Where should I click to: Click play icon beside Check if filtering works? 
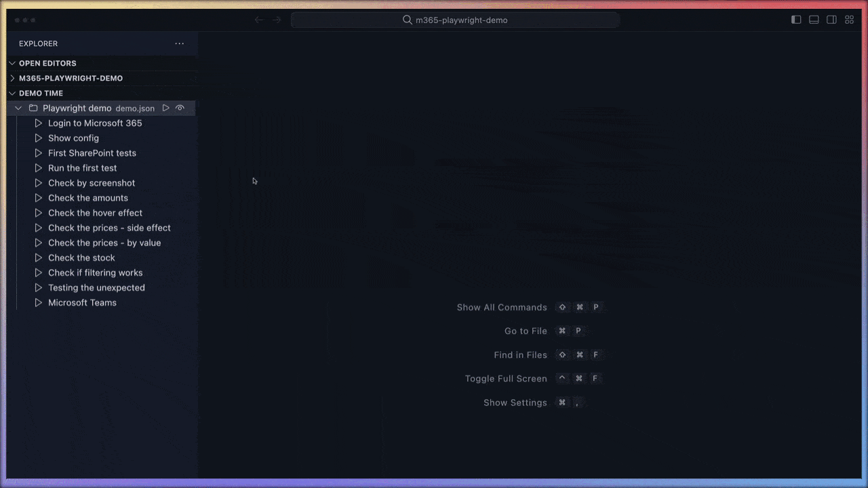tap(39, 272)
